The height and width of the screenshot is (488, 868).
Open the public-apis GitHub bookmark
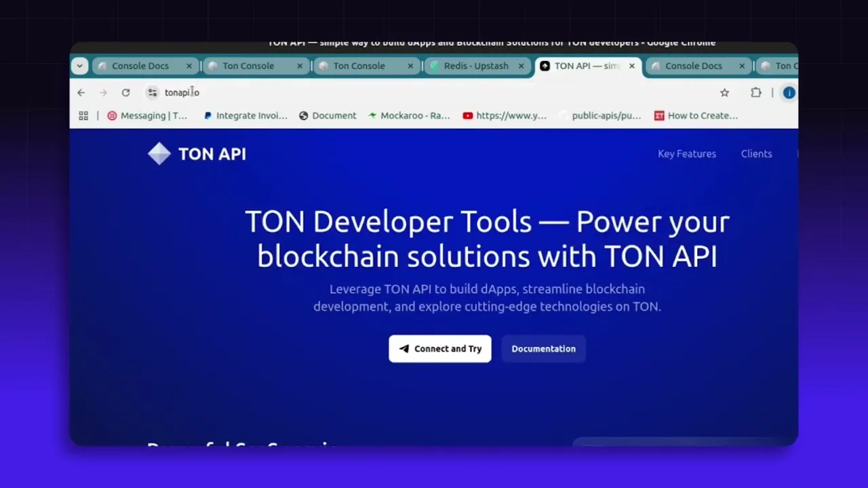[x=599, y=115]
